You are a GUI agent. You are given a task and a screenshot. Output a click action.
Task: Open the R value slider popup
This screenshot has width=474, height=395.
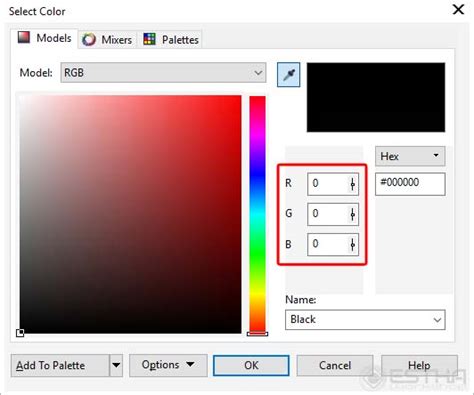pos(353,184)
